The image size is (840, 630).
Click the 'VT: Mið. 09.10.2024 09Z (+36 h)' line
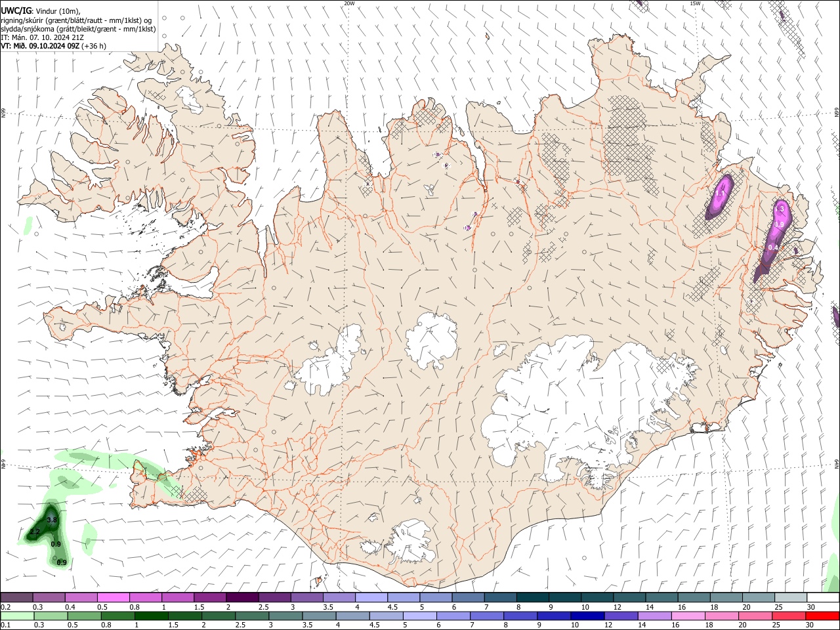pos(53,46)
